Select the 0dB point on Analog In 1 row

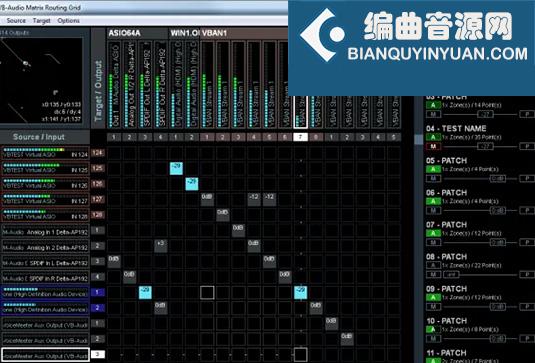238,230
